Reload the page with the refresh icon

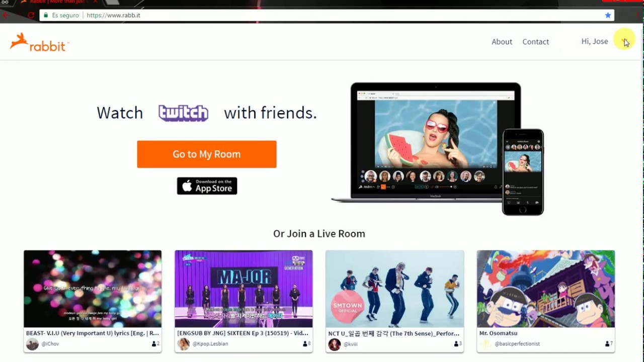point(31,15)
